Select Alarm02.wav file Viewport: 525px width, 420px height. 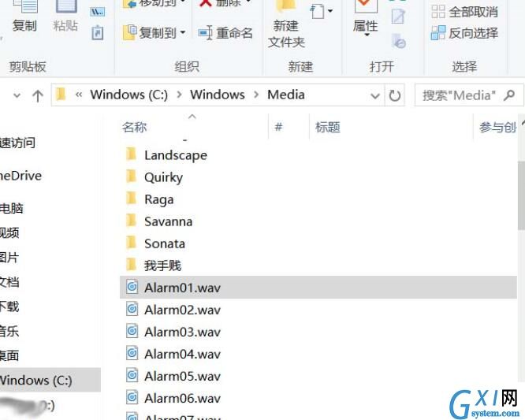click(x=182, y=310)
